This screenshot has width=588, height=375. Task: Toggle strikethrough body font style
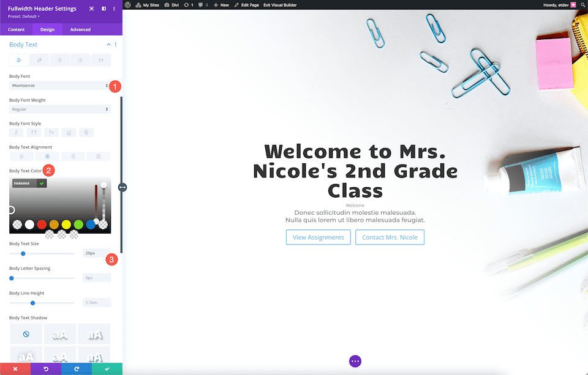pos(86,133)
